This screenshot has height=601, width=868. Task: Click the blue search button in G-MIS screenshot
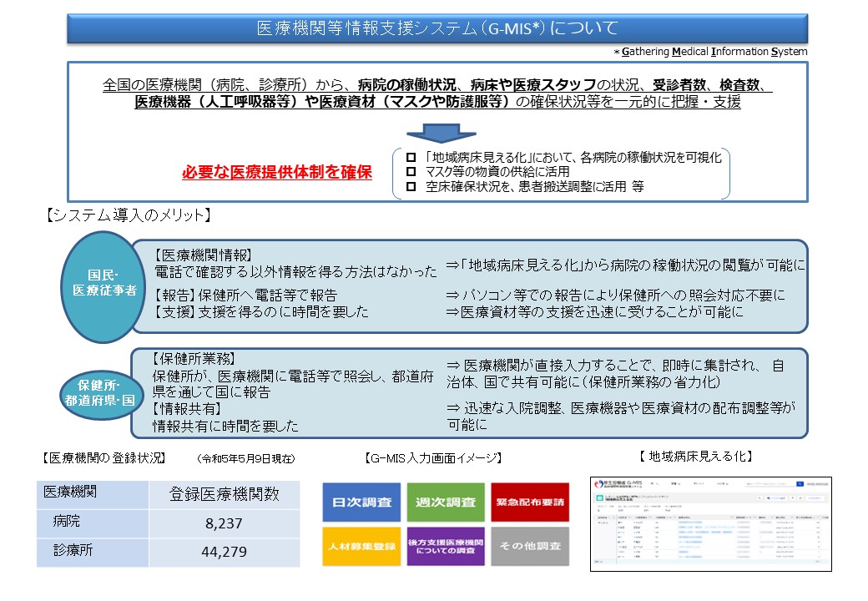[800, 483]
